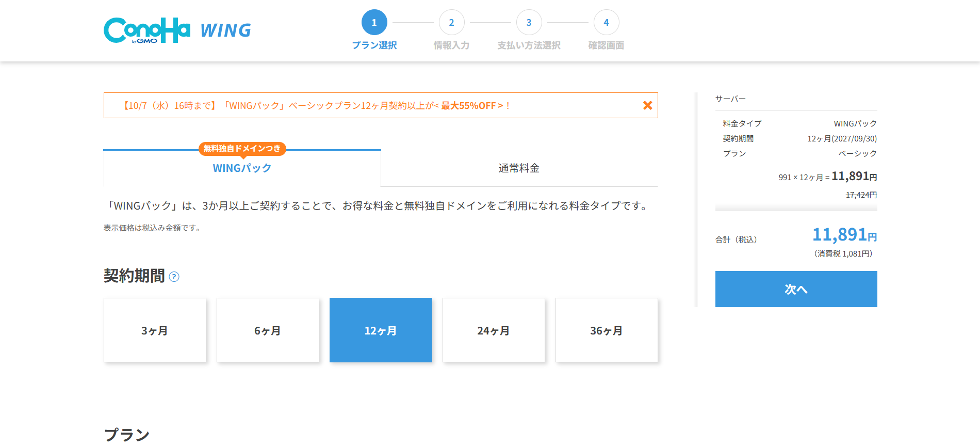The height and width of the screenshot is (447, 980).
Task: Click step 3 circle 支払い方法選択
Action: [x=529, y=23]
